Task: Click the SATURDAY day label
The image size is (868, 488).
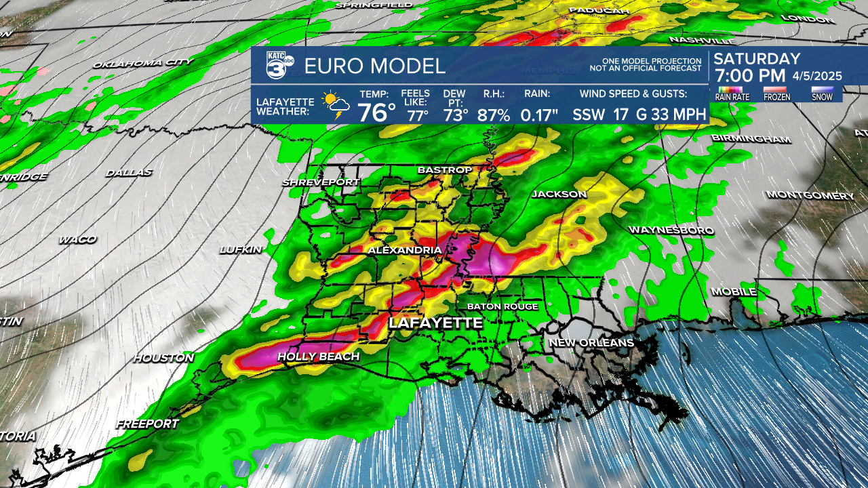Action: click(x=757, y=59)
